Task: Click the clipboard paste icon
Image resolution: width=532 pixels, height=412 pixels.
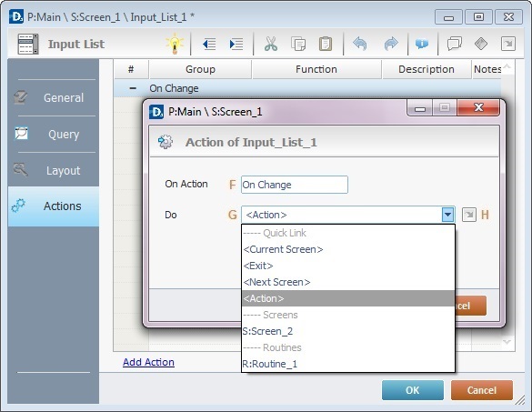Action: pyautogui.click(x=326, y=44)
